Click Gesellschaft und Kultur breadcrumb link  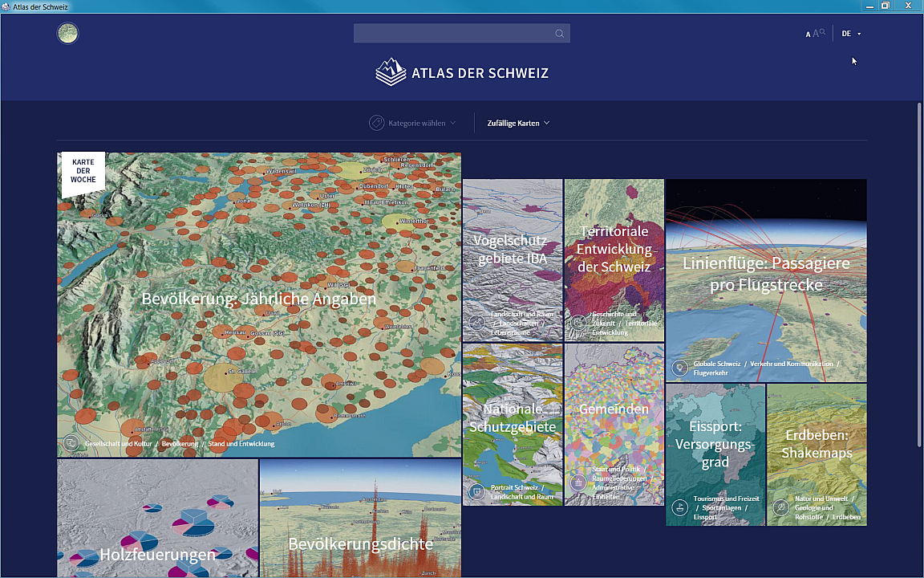(x=119, y=443)
